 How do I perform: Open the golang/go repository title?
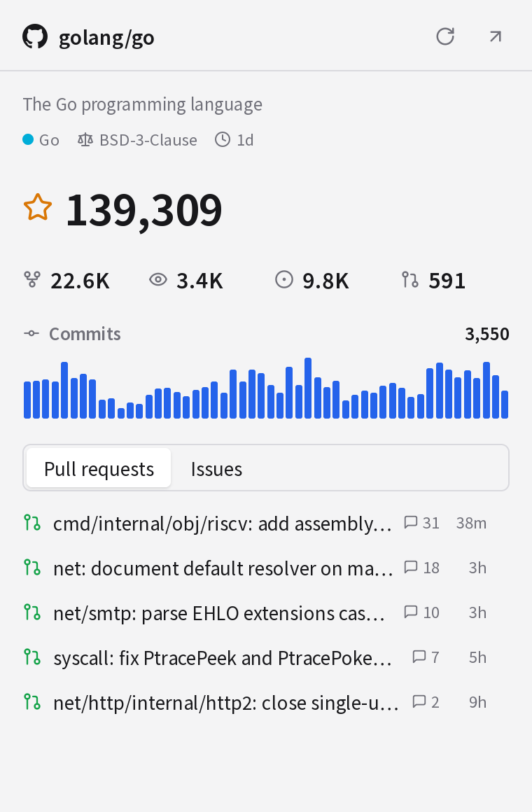(106, 37)
